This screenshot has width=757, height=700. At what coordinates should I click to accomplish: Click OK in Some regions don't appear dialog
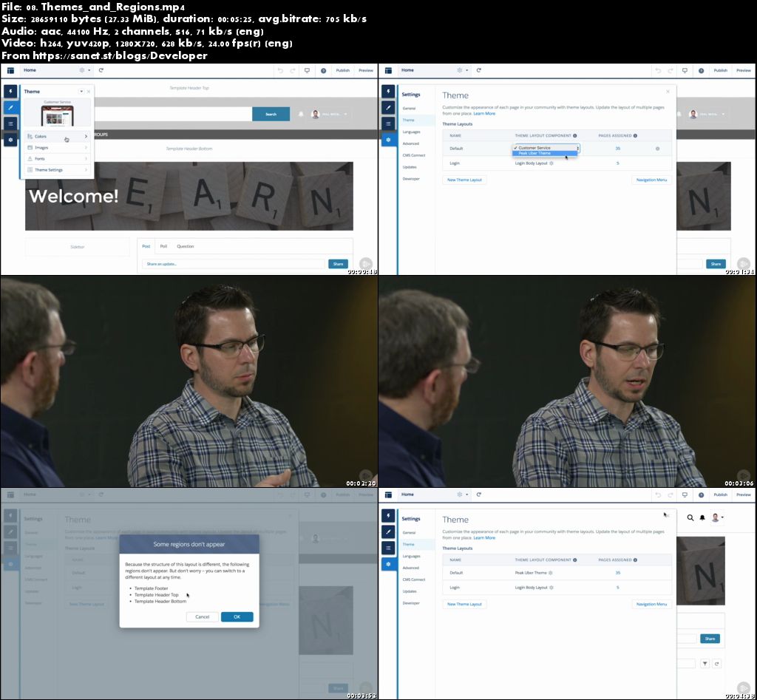237,616
